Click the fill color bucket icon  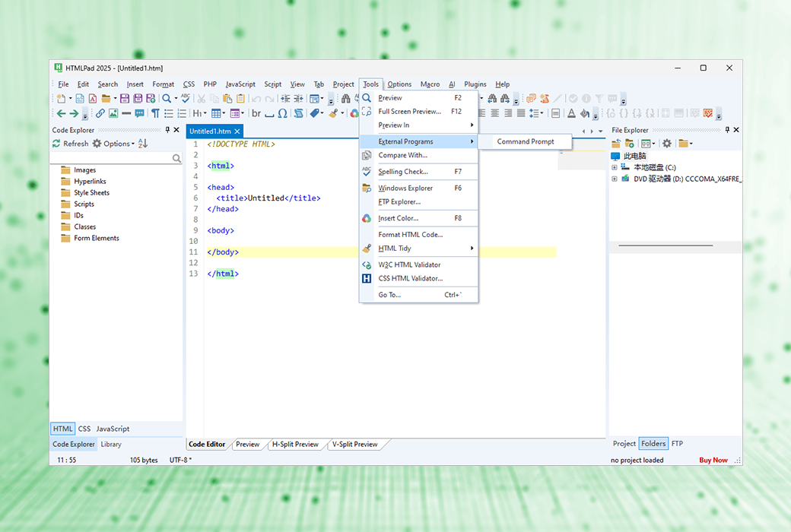click(x=585, y=113)
